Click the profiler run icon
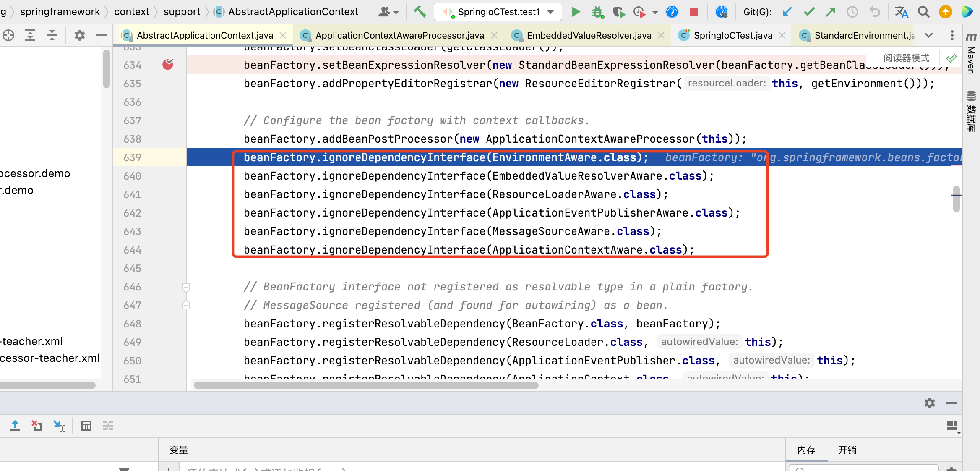Viewport: 980px width, 471px height. (639, 12)
